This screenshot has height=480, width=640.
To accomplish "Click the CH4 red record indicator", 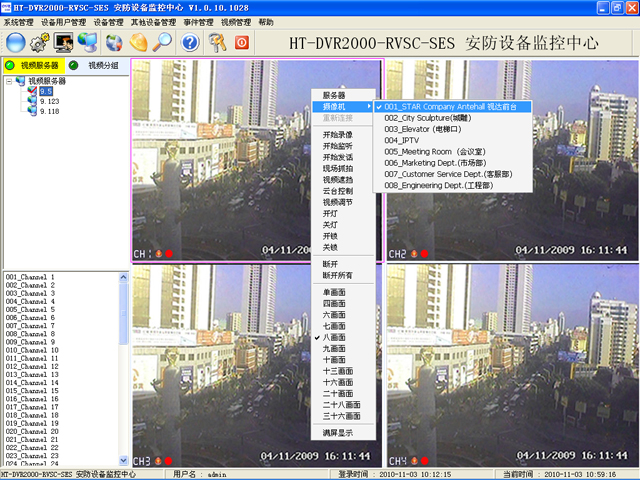I will coord(424,461).
